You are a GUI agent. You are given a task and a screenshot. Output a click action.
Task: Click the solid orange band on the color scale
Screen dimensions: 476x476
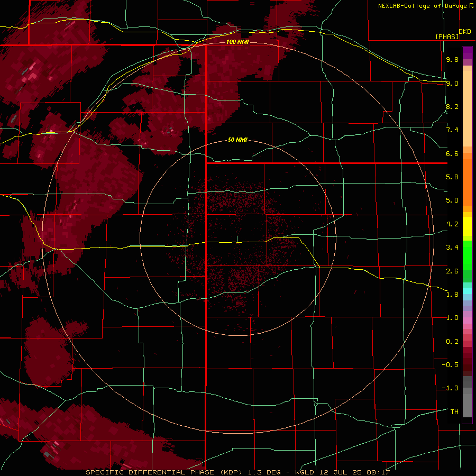coord(467,183)
